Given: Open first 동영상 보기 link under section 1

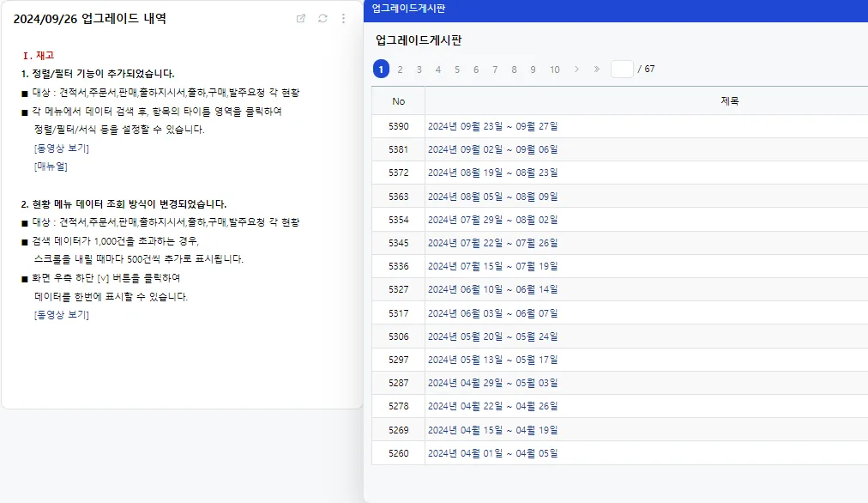Looking at the screenshot, I should pos(62,148).
